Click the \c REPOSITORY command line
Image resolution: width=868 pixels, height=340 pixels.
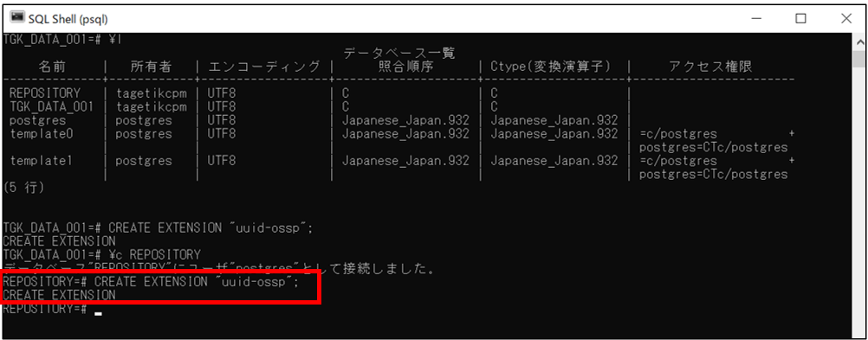(x=102, y=255)
